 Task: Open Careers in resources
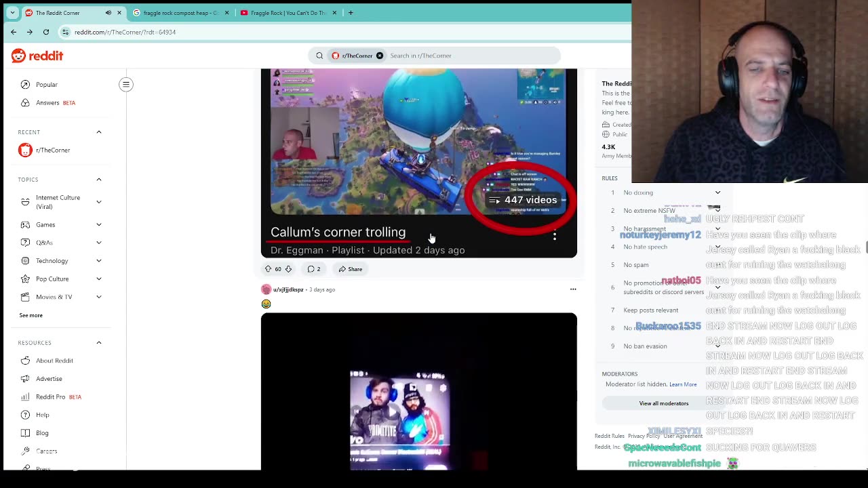[46, 451]
